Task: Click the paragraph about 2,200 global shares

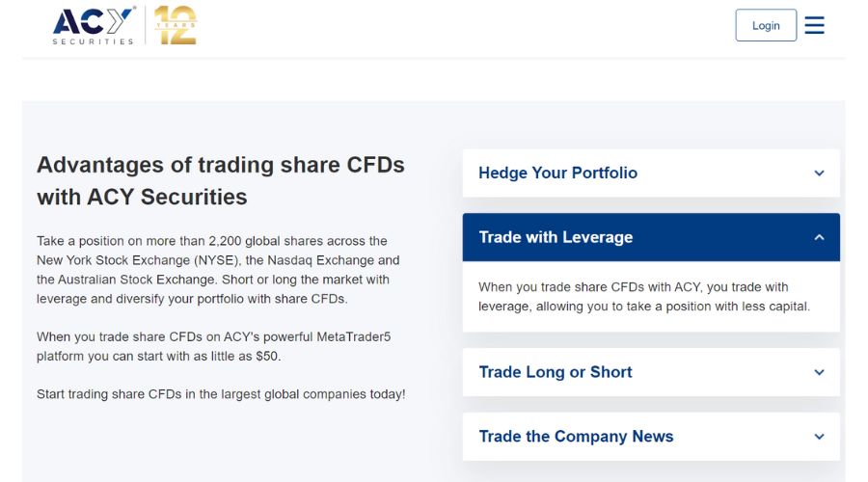Action: tap(218, 270)
